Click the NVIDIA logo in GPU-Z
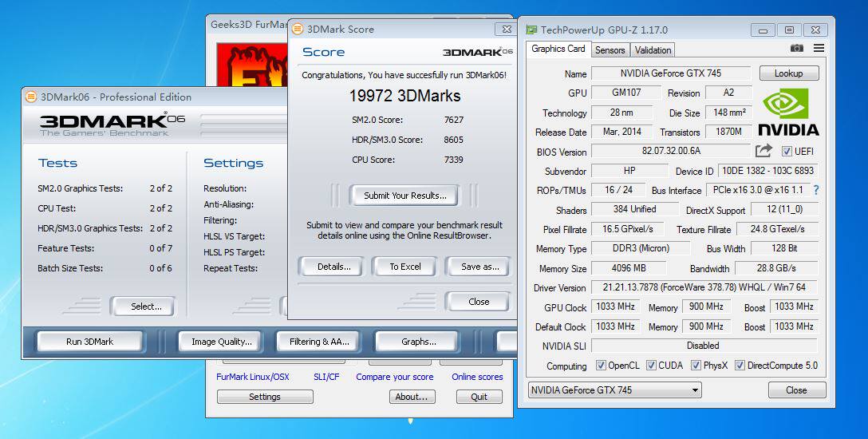 coord(788,113)
